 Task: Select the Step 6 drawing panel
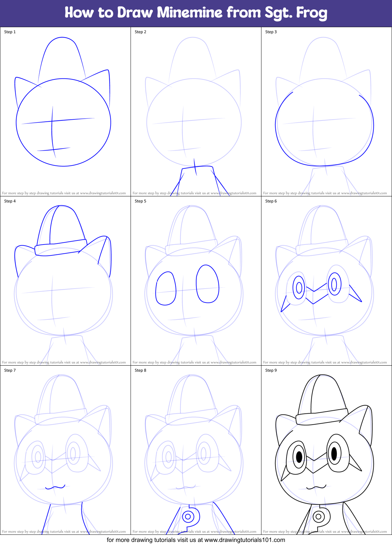327,281
